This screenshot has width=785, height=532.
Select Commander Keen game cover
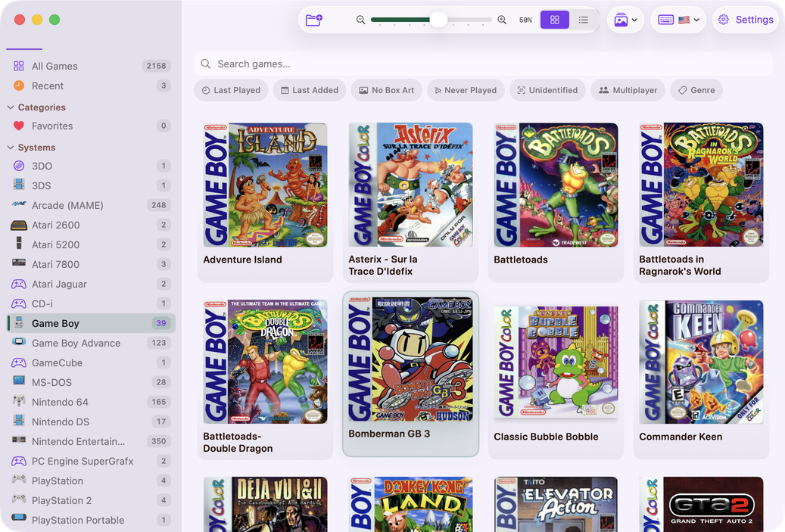click(701, 362)
